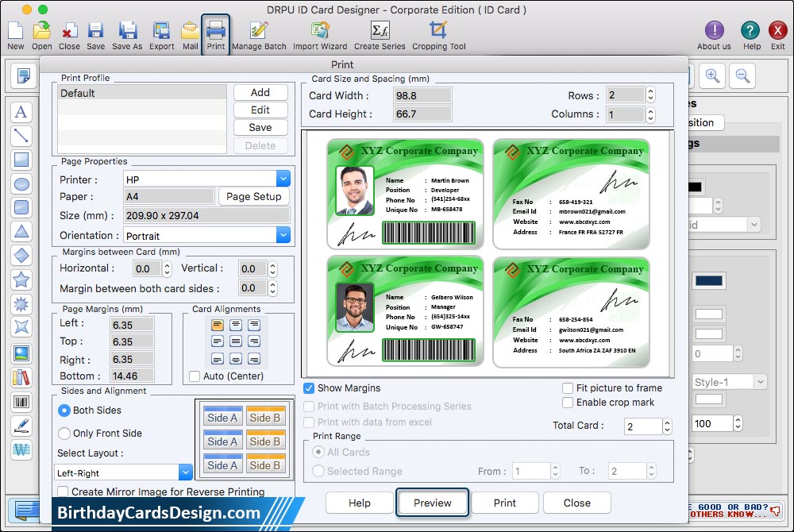
Task: Open a file with the Open icon
Action: tap(41, 35)
